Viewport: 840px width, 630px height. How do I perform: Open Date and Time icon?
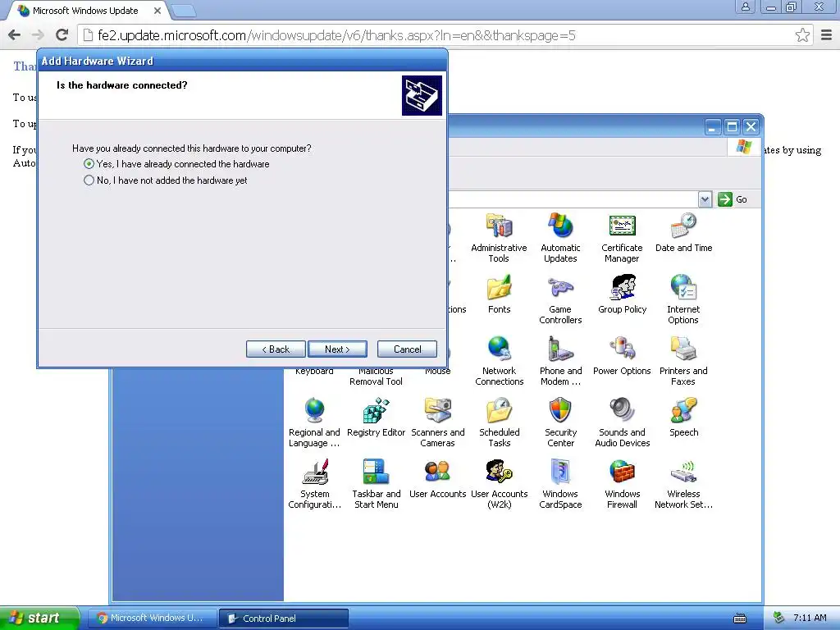[683, 226]
